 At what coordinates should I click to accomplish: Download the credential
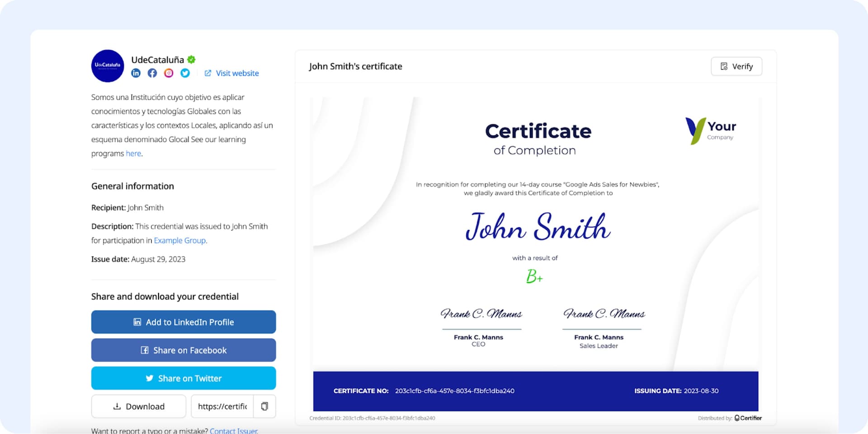(x=138, y=406)
